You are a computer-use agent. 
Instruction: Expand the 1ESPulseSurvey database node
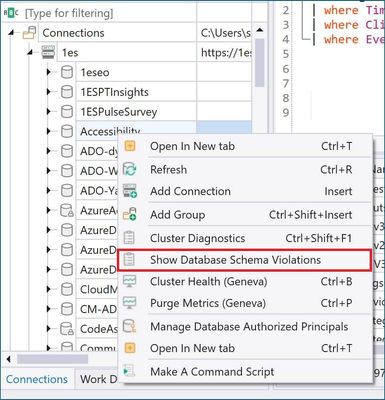point(49,111)
